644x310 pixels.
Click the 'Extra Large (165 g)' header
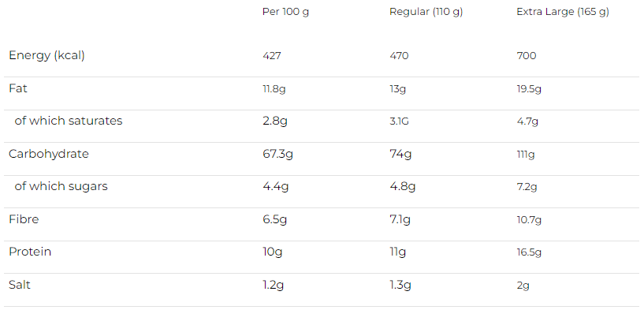(563, 13)
